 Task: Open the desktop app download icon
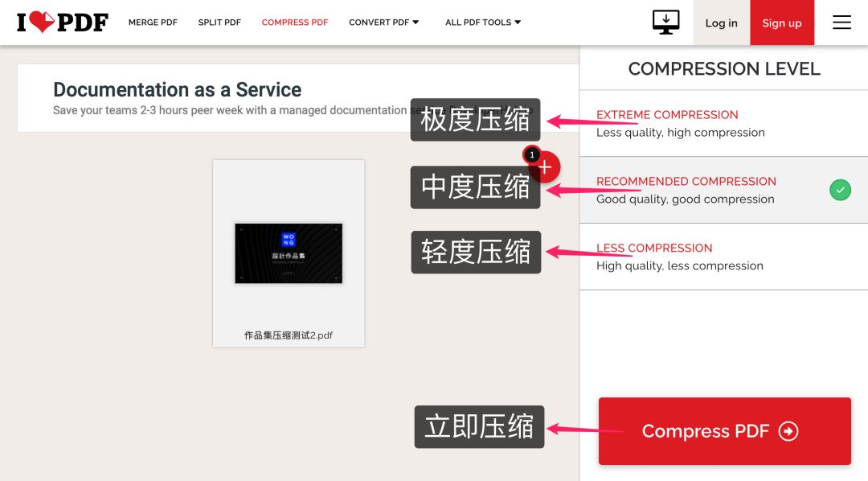pyautogui.click(x=665, y=23)
